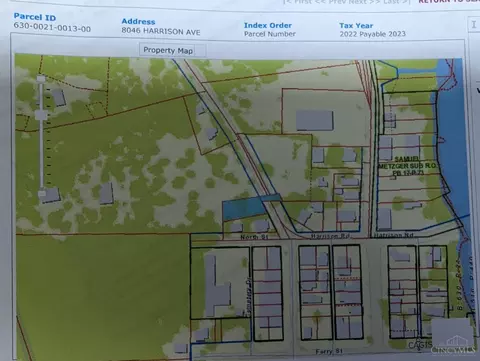
Task: Click the 2022 Payable 2023 value
Action: point(372,34)
